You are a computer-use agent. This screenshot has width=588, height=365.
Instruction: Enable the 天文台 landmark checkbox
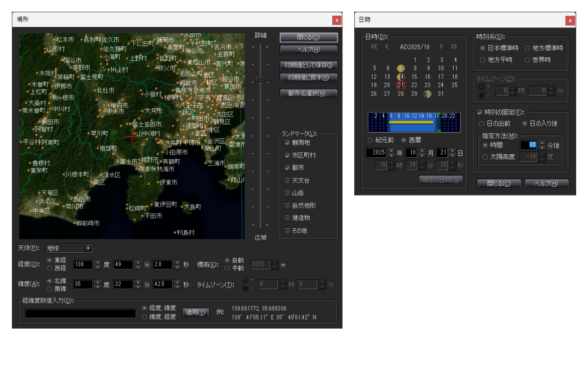point(287,180)
